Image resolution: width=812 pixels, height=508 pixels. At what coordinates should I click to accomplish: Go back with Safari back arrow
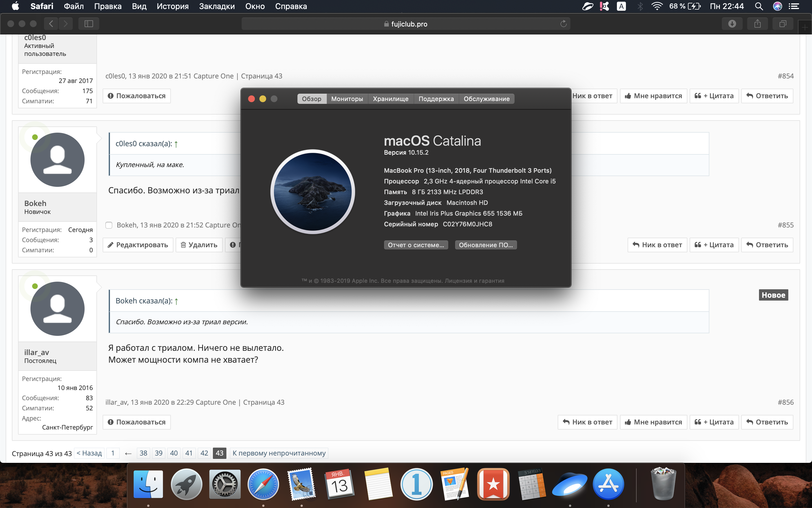pyautogui.click(x=51, y=23)
